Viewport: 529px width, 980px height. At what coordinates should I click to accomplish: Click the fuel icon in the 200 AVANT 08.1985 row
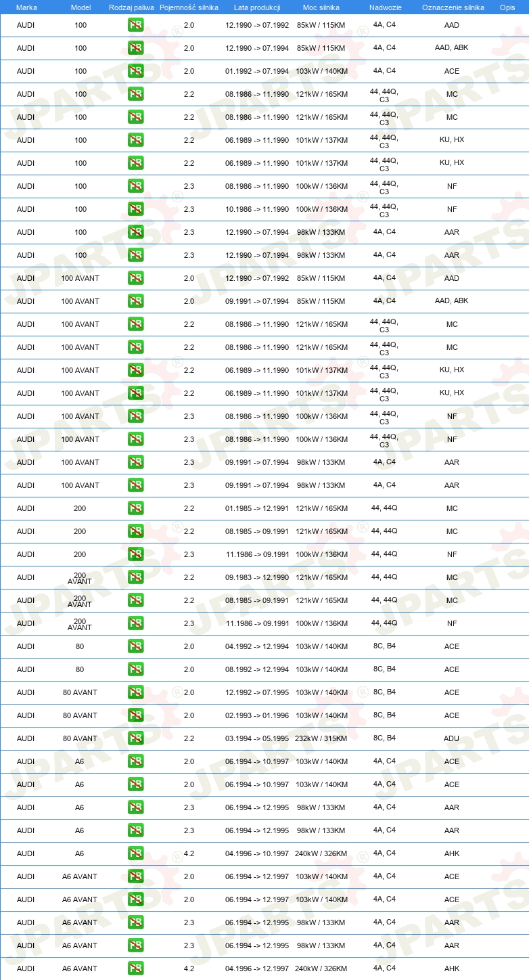[x=135, y=600]
